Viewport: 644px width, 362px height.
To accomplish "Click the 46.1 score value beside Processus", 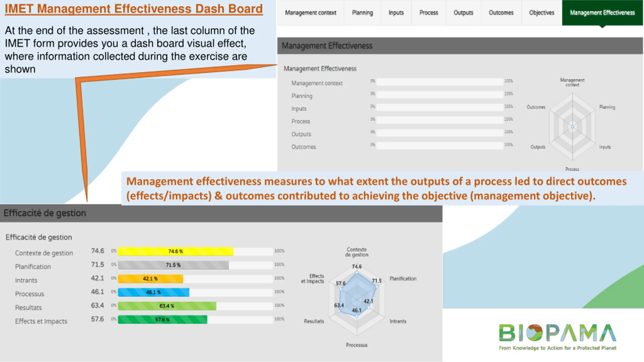I will [97, 292].
